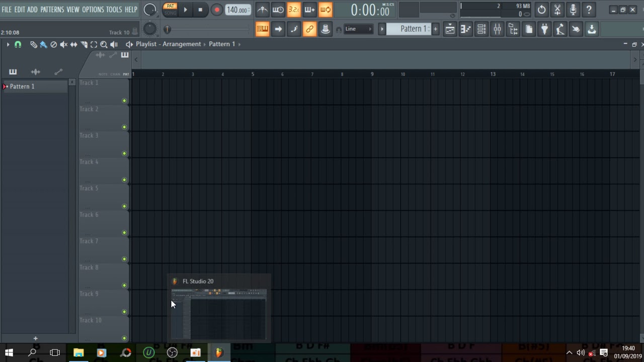
Task: Toggle typing keyboard to piano
Action: pyautogui.click(x=262, y=29)
